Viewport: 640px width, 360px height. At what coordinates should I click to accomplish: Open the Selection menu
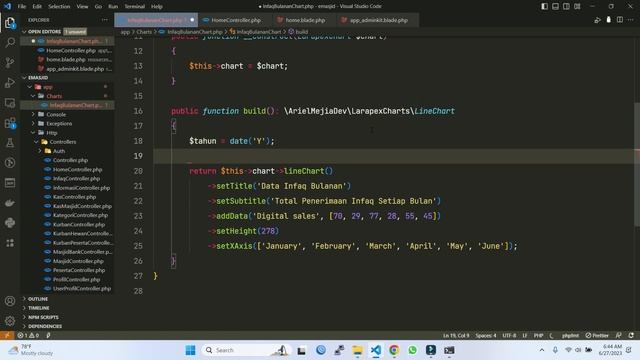pyautogui.click(x=59, y=7)
